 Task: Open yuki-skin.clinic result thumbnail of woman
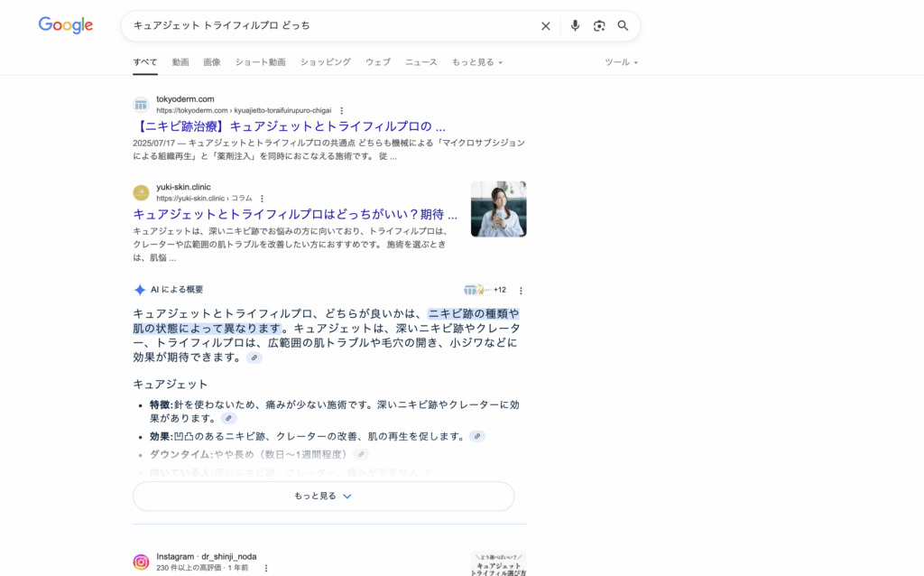click(498, 209)
